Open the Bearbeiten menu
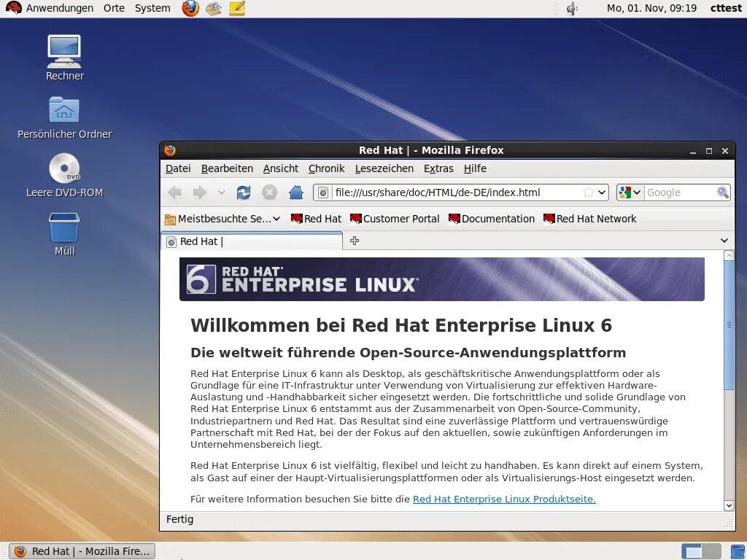Screen dimensions: 747x560 coord(228,168)
